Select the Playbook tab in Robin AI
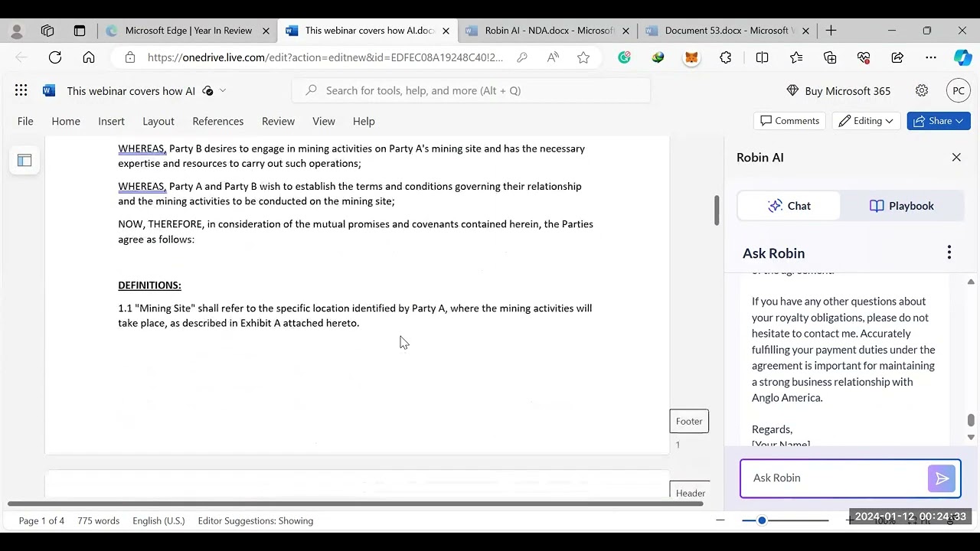Viewport: 980px width, 551px height. (x=902, y=206)
